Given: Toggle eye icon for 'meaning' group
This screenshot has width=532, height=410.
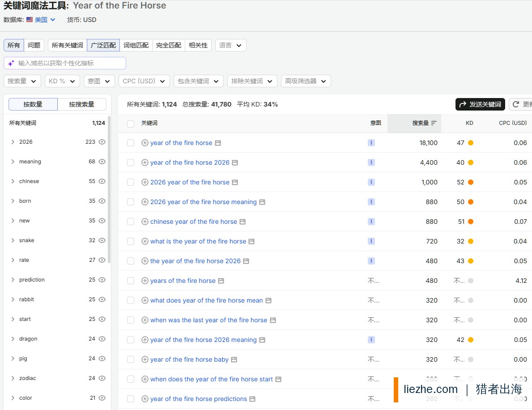Looking at the screenshot, I should coord(102,162).
